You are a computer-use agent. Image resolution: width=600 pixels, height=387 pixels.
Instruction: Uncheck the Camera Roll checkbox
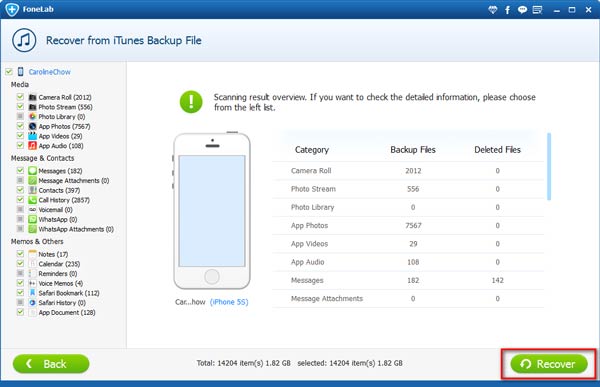[x=20, y=97]
